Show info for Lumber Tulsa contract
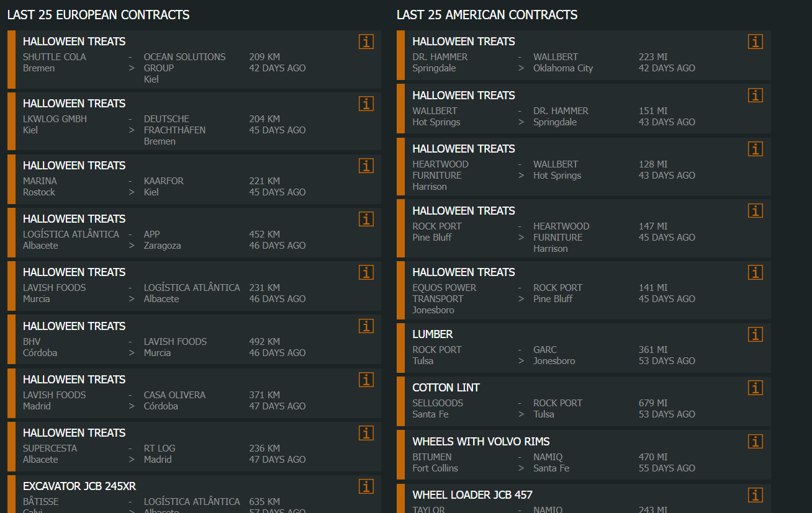 756,334
